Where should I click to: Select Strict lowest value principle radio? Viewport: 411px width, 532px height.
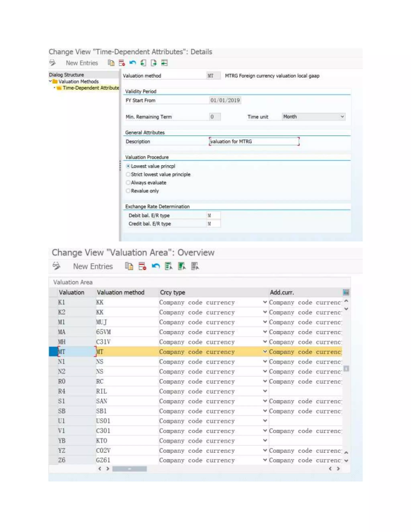pos(128,174)
